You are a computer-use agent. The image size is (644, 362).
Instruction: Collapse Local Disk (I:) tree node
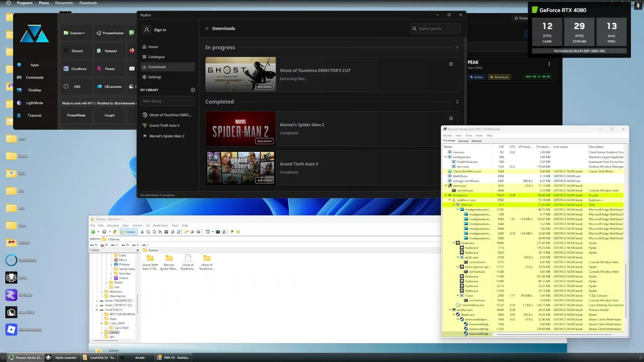(97, 310)
